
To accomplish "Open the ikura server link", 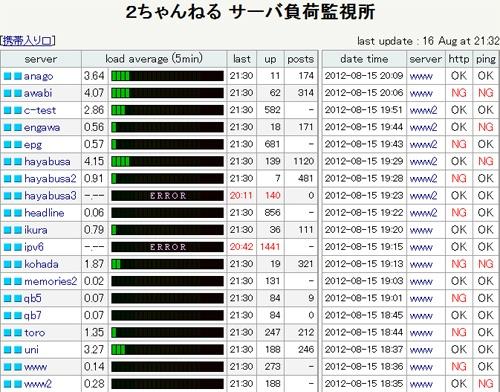I will 36,230.
